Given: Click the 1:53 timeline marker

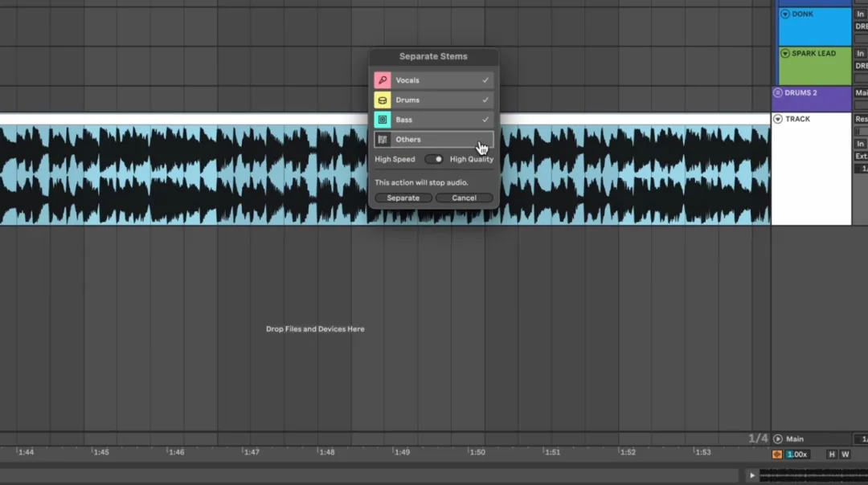Looking at the screenshot, I should [703, 452].
